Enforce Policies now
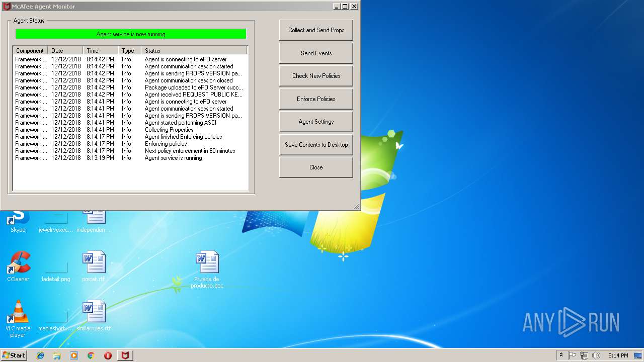Image resolution: width=644 pixels, height=362 pixels. 316,99
